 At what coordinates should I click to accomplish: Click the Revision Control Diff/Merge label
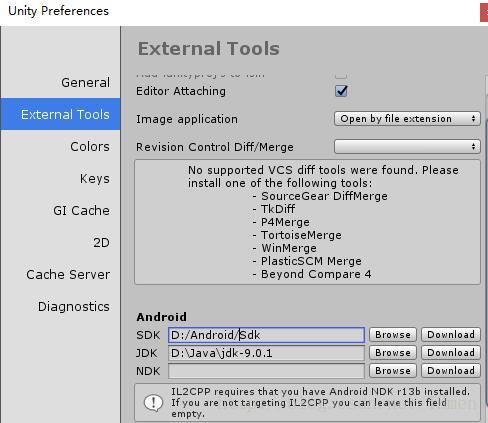tap(215, 147)
